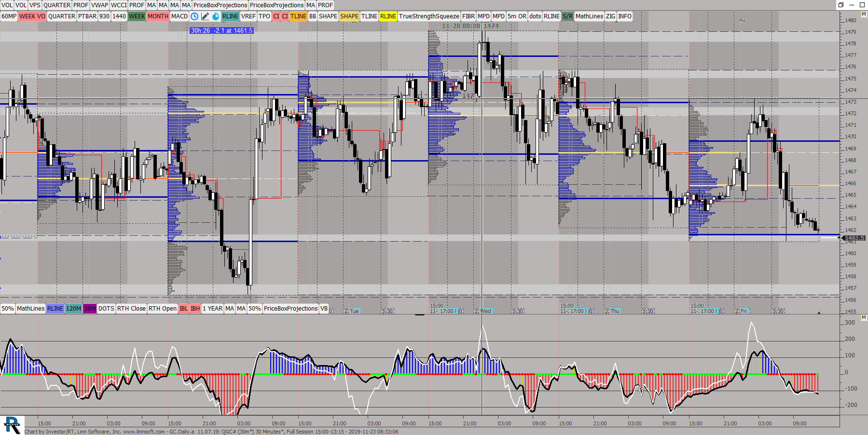The height and width of the screenshot is (435, 868).
Task: Click the VB button
Action: 324,309
